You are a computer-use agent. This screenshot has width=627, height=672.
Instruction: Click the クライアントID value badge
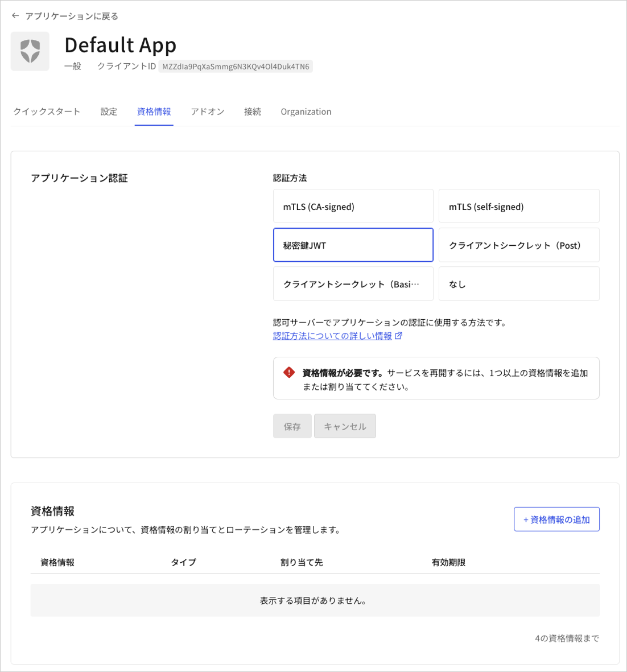(235, 66)
